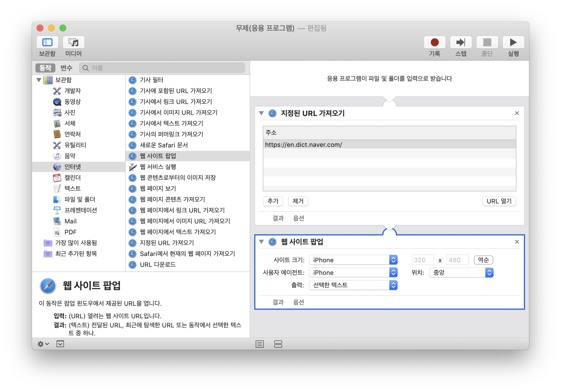Collapse the 보관함 library tree
The width and height of the screenshot is (561, 392).
[39, 80]
